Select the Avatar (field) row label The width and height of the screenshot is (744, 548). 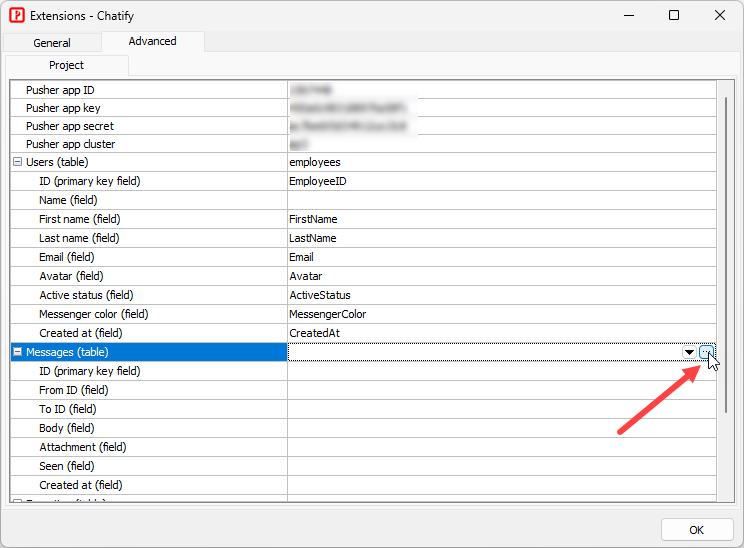71,276
